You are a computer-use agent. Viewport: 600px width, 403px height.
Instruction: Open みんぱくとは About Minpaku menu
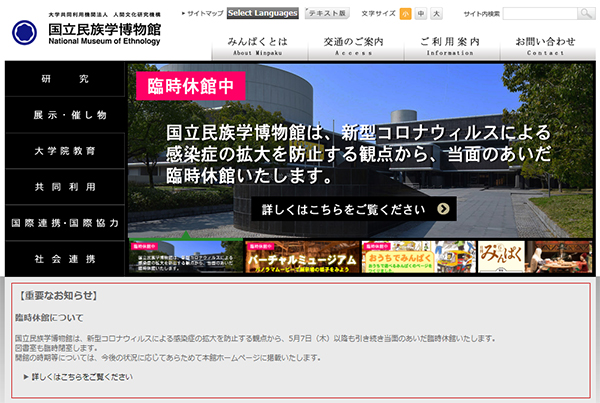[x=260, y=46]
